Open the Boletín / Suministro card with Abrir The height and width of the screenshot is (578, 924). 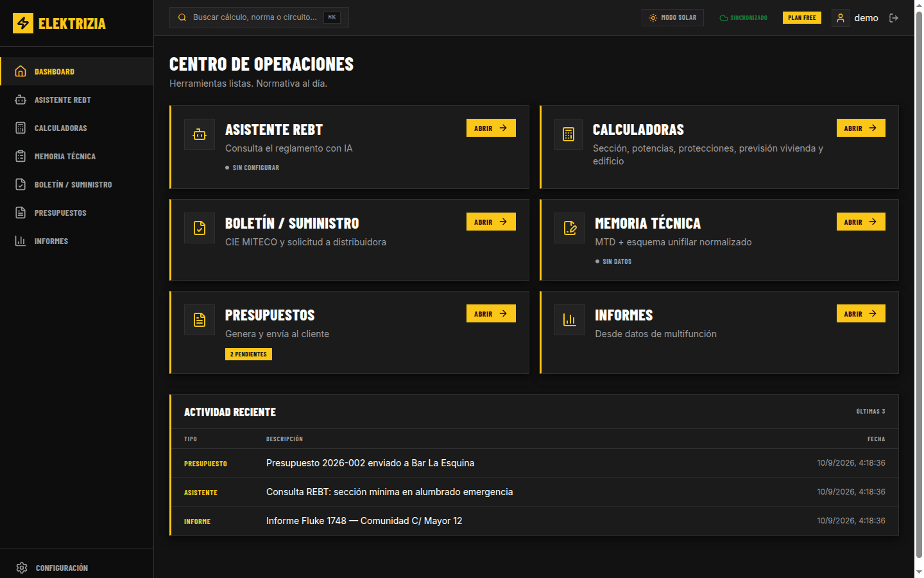point(491,222)
